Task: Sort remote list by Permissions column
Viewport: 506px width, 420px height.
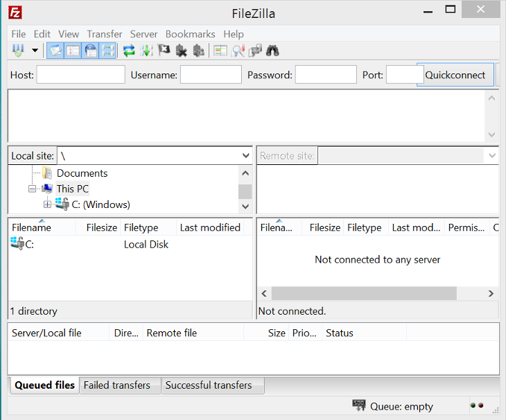Action: [x=466, y=227]
